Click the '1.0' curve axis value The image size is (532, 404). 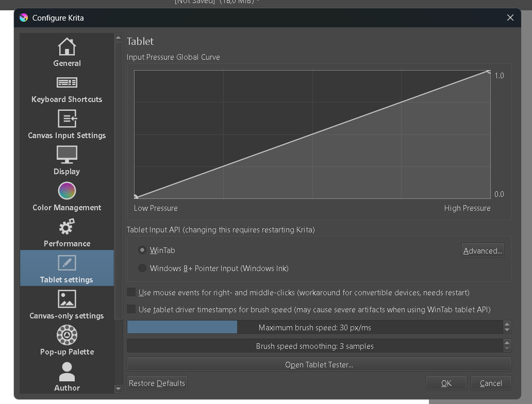click(x=499, y=76)
